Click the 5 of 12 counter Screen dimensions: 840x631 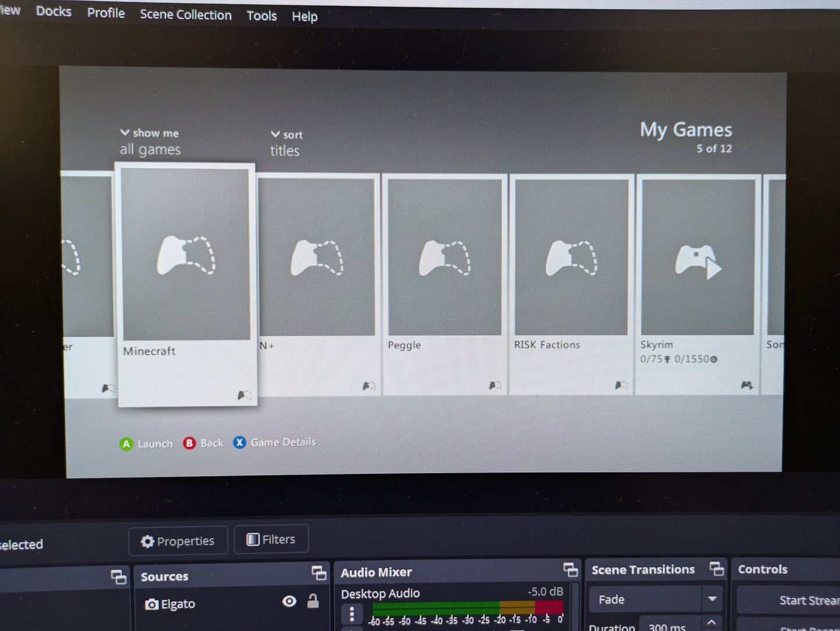click(x=714, y=149)
